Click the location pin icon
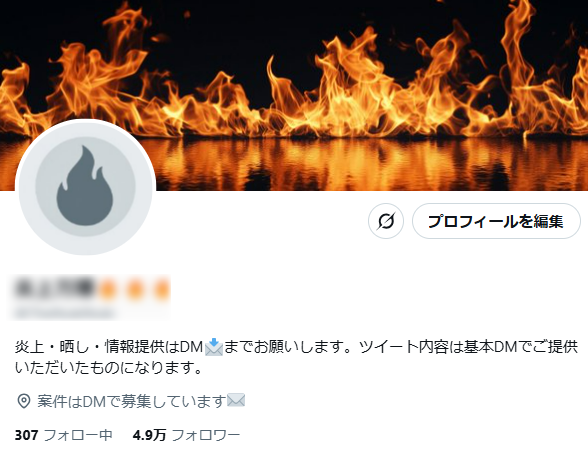Screen dimensions: 588x454 click(24, 401)
